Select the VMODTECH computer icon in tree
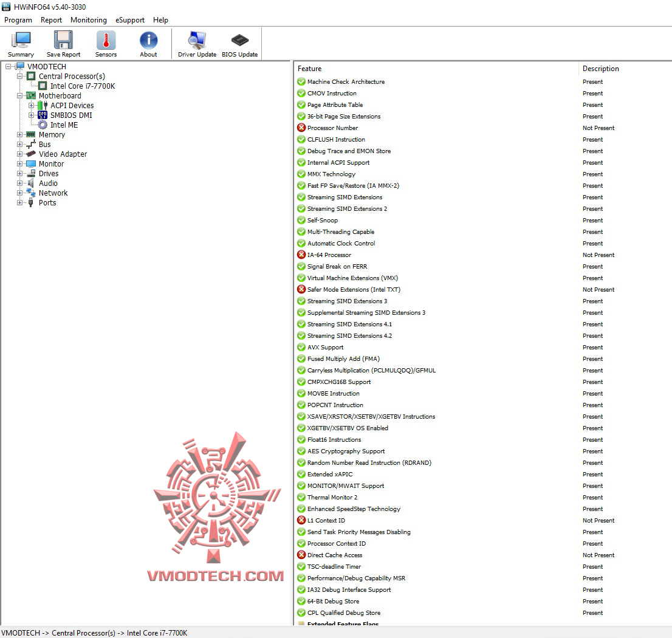This screenshot has width=672, height=638. point(19,66)
